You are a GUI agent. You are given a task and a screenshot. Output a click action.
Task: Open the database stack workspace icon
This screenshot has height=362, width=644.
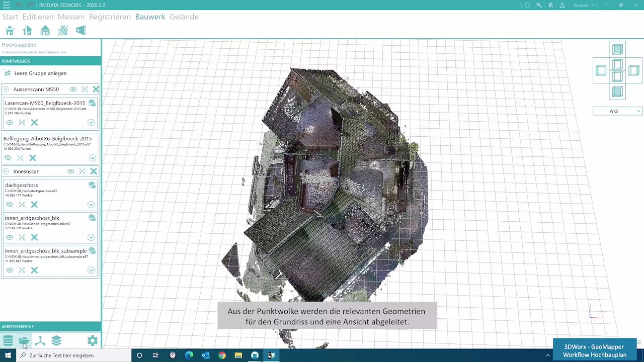(x=8, y=341)
